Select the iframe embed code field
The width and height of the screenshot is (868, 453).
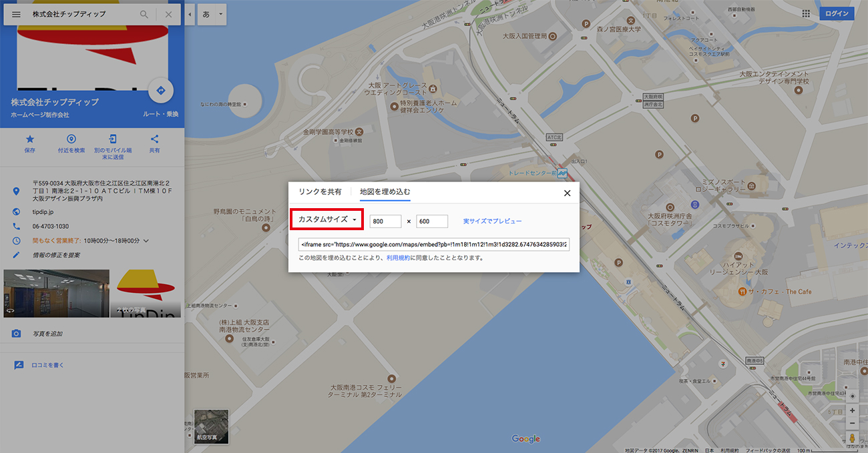point(434,244)
